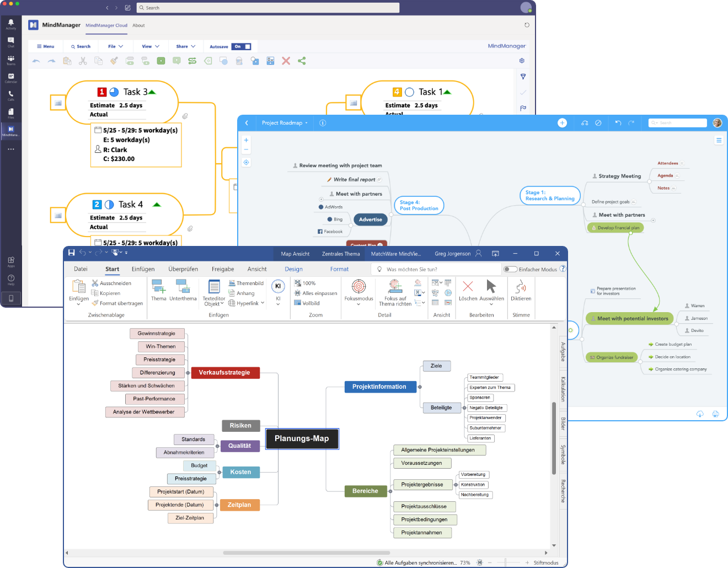Click the horizontal scrollbar in MindView
The image size is (728, 568).
tap(306, 553)
